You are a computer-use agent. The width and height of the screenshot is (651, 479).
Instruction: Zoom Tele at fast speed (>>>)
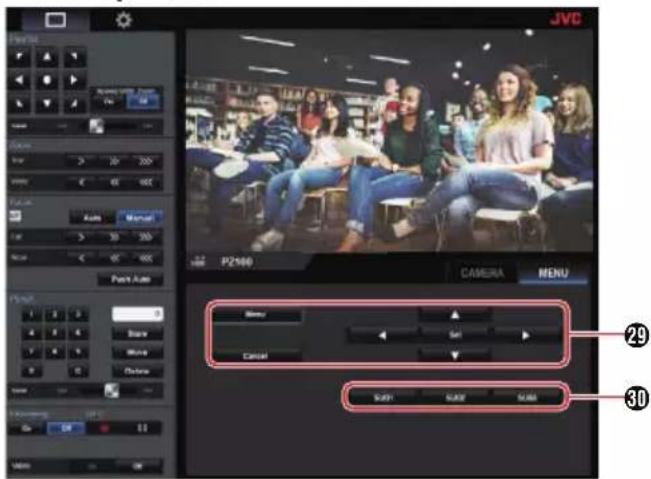click(146, 161)
